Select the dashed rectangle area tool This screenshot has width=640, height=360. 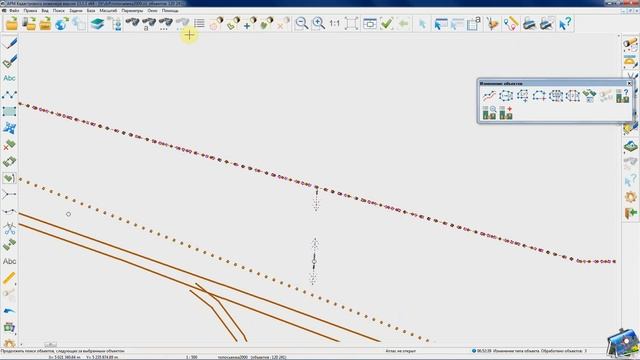pos(9,111)
